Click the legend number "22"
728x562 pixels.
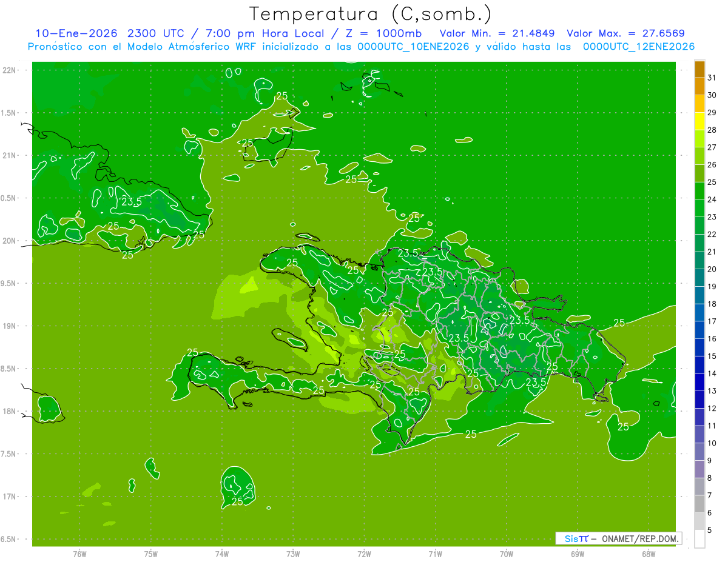coord(712,234)
